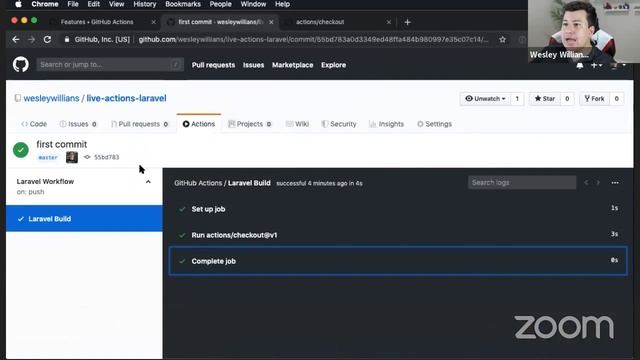Open the File menu

73,4
